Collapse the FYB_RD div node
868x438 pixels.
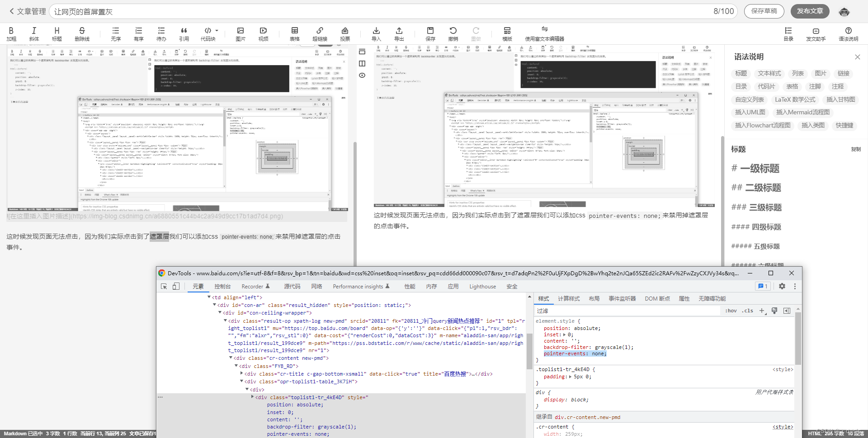pos(236,365)
